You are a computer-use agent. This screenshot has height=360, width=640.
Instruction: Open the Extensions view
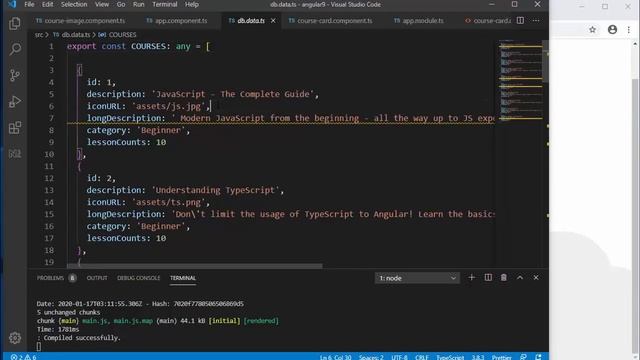click(x=15, y=127)
